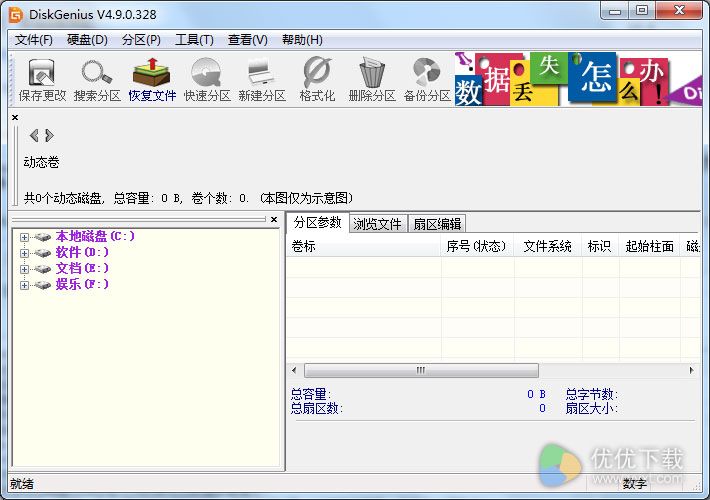Viewport: 710px width, 500px height.
Task: Expand the 娱乐 (F:) tree node
Action: coord(24,285)
